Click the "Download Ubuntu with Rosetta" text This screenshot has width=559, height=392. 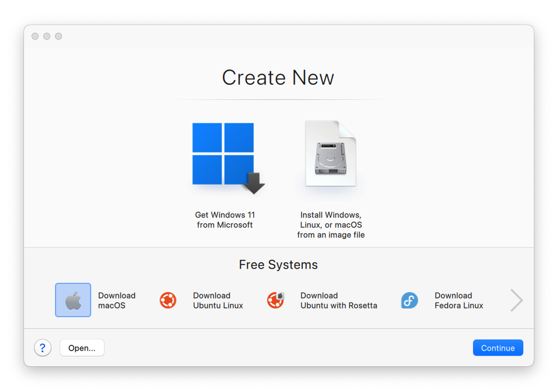pos(339,300)
